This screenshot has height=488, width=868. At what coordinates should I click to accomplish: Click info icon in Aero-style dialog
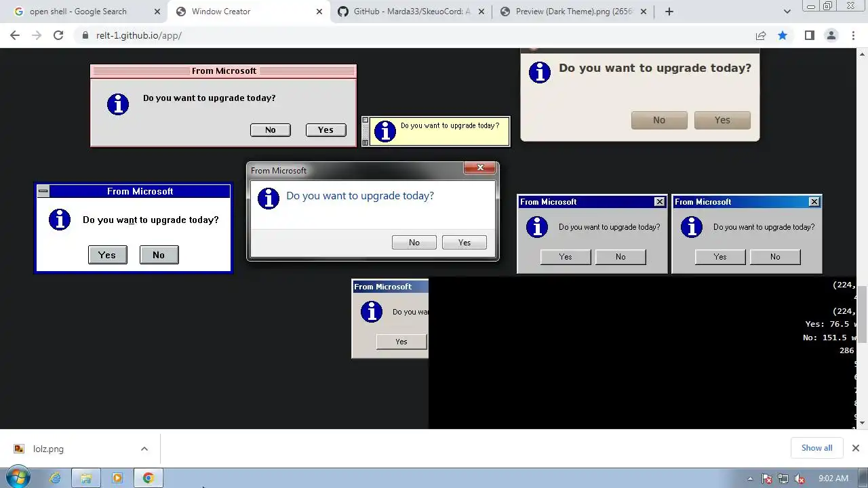click(x=269, y=199)
